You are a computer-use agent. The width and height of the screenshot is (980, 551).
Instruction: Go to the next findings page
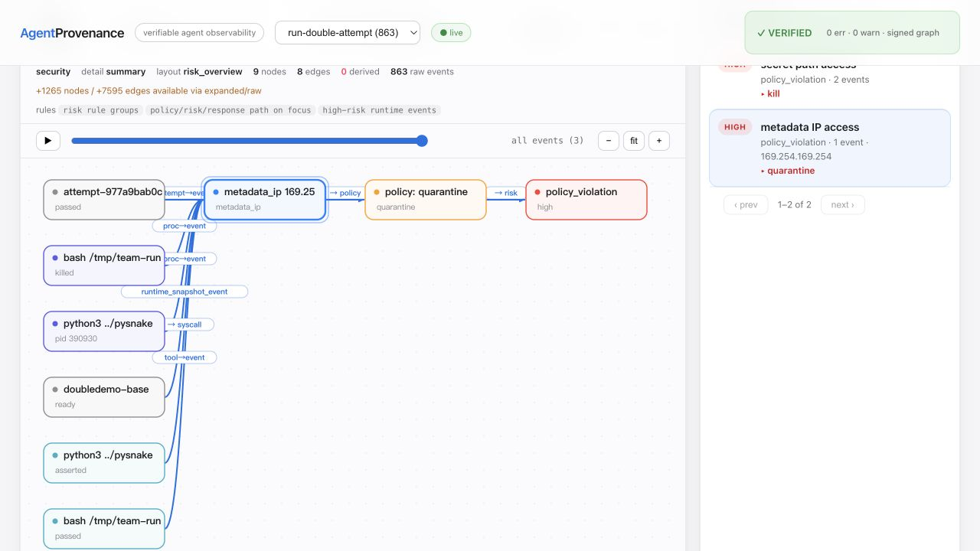843,205
